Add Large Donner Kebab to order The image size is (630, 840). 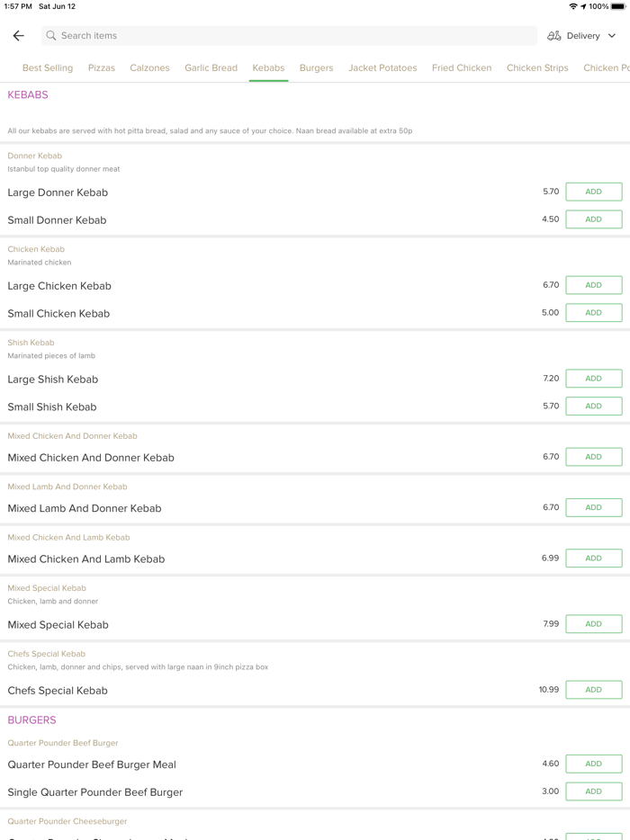click(593, 192)
